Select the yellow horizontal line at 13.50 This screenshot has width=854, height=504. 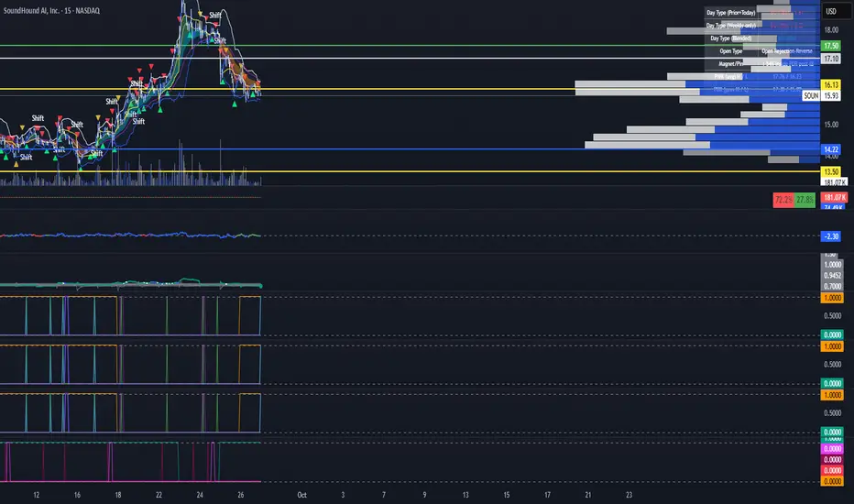[x=409, y=171]
